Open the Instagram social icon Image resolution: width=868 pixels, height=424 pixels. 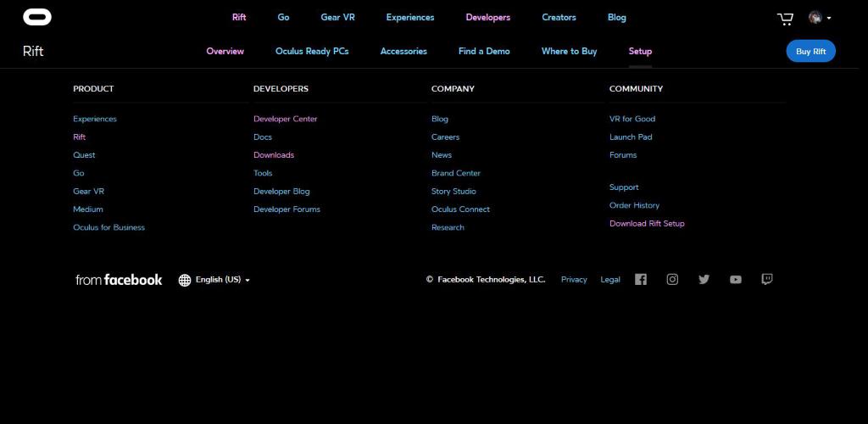pos(672,280)
